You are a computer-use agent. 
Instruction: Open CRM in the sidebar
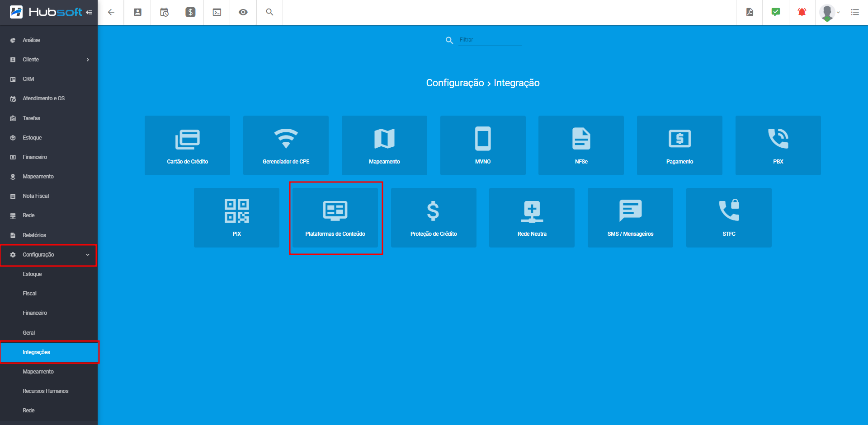pos(49,79)
